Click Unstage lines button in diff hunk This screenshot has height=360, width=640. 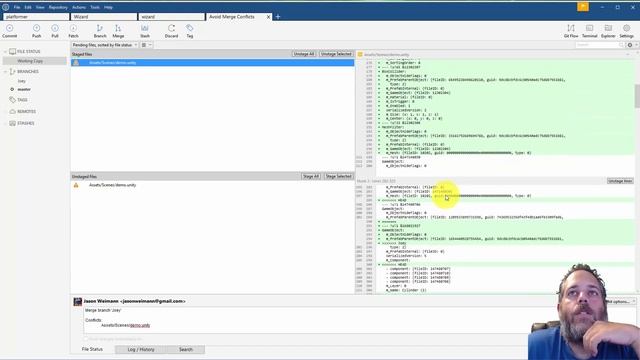click(620, 181)
